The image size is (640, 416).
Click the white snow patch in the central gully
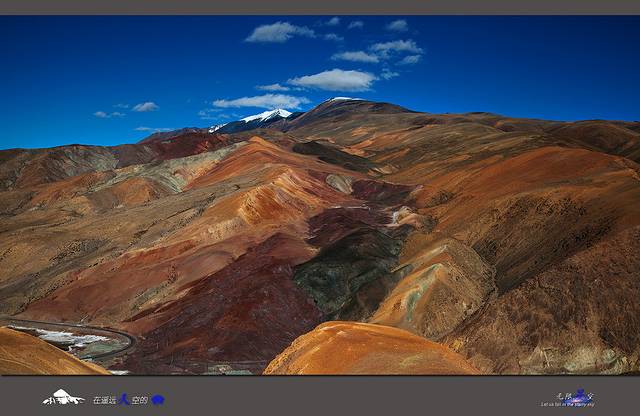pyautogui.click(x=398, y=214)
